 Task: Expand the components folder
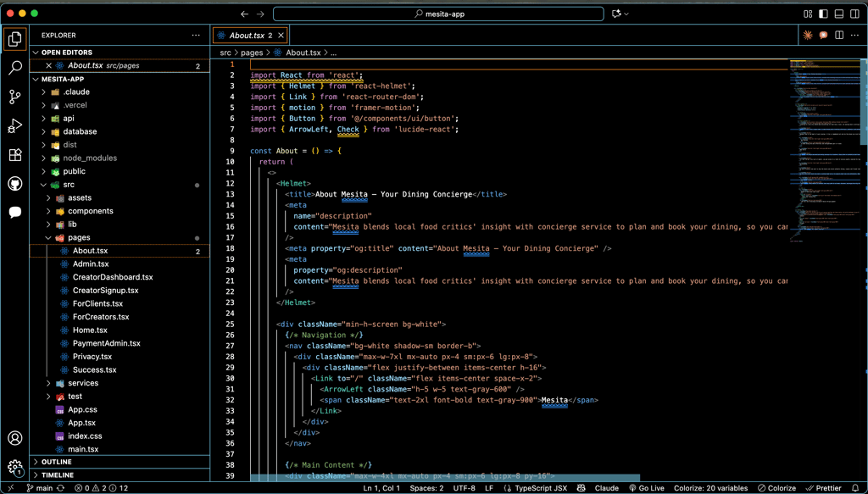[x=90, y=211]
